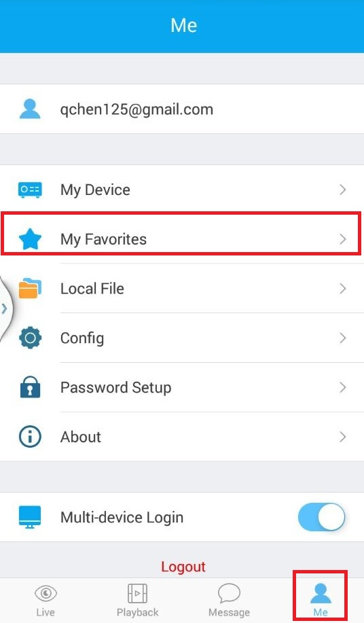Image resolution: width=364 pixels, height=623 pixels.
Task: Disable the Multi-device Login switch
Action: (321, 517)
